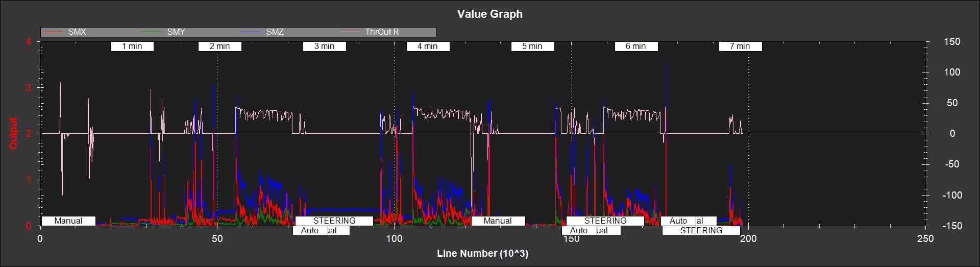Select the 6 min time marker

(636, 46)
